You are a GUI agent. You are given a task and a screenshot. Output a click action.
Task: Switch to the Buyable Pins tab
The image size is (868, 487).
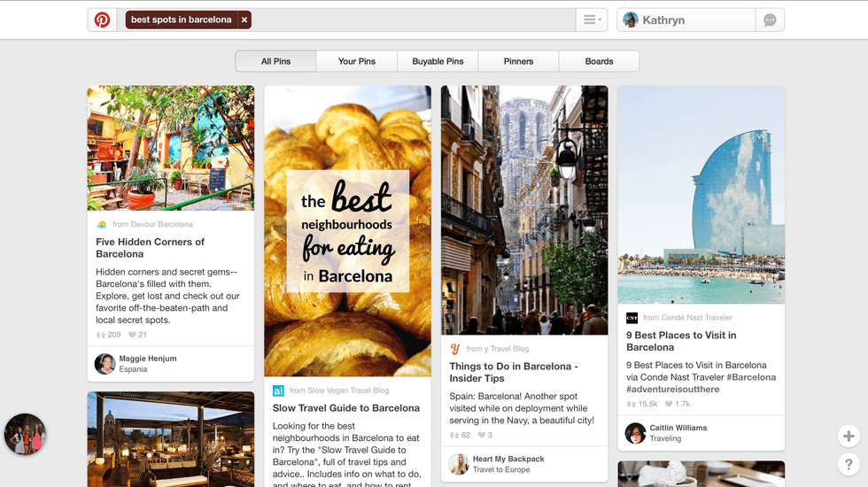click(x=438, y=61)
